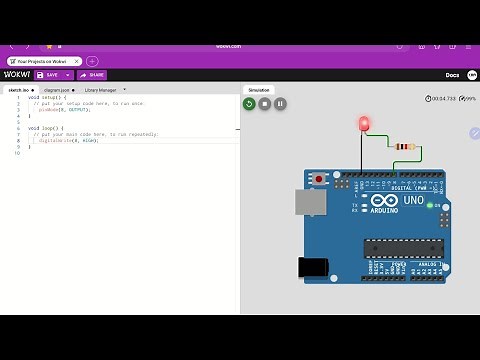The width and height of the screenshot is (480, 360).
Task: Click the SHARE button
Action: click(x=92, y=75)
